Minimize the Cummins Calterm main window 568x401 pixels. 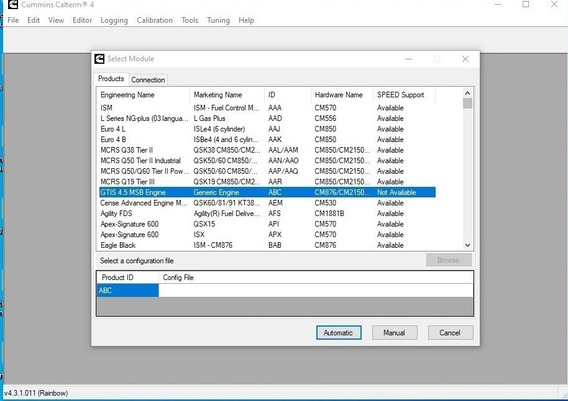tap(498, 4)
